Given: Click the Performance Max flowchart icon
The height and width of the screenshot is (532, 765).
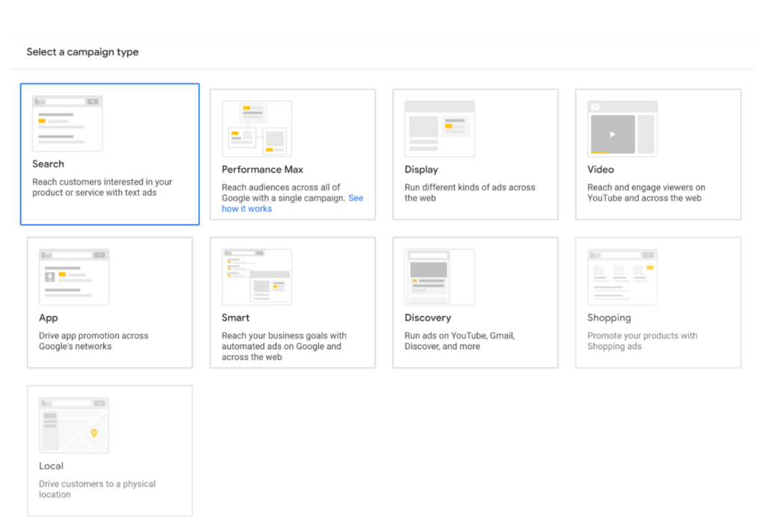Looking at the screenshot, I should coord(256,129).
